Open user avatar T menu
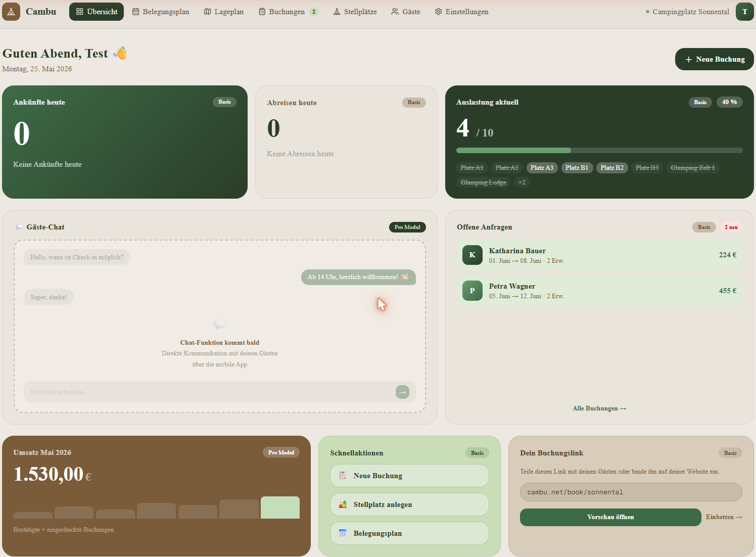756x557 pixels. pyautogui.click(x=744, y=12)
